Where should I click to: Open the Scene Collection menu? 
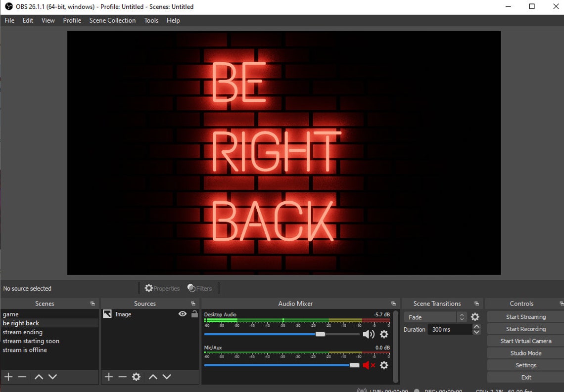coord(112,20)
